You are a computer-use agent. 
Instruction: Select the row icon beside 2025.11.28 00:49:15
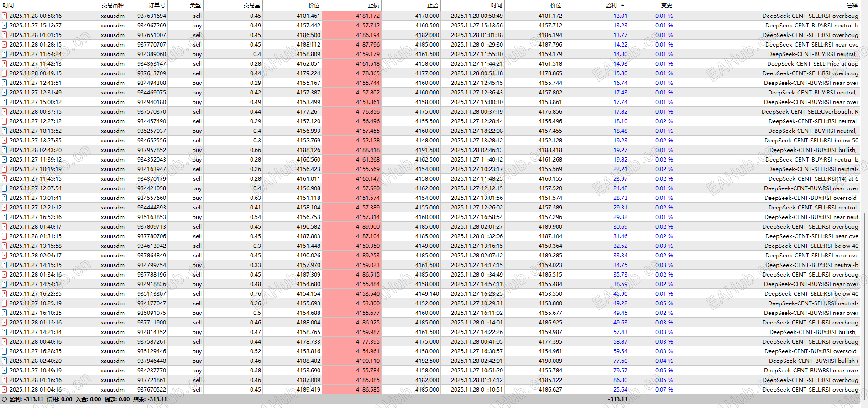[4, 73]
